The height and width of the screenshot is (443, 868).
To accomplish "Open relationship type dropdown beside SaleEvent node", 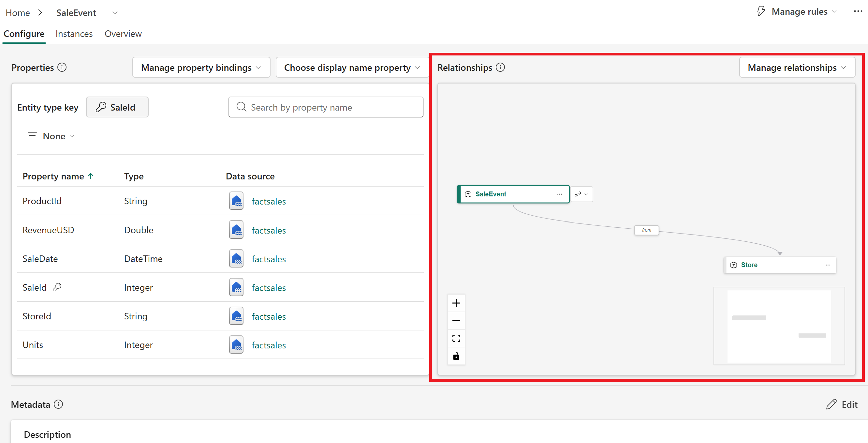I will click(581, 194).
